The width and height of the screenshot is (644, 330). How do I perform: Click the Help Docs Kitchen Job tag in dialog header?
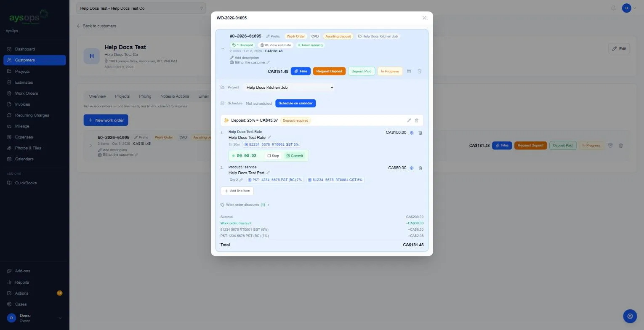point(378,36)
